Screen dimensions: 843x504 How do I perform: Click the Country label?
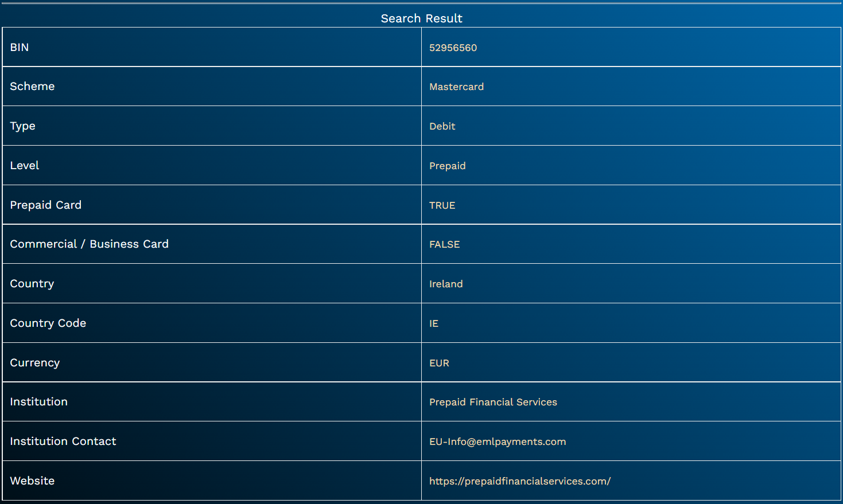[32, 284]
